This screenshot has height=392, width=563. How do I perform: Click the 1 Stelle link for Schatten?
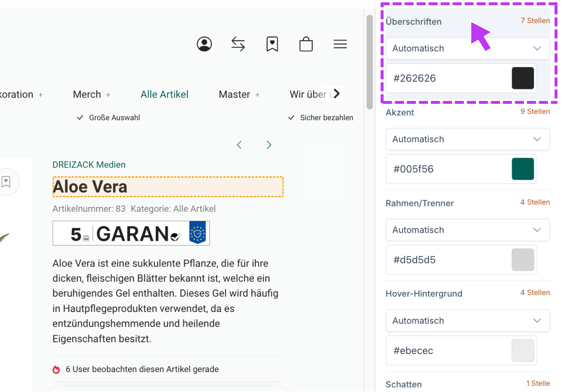tap(538, 383)
